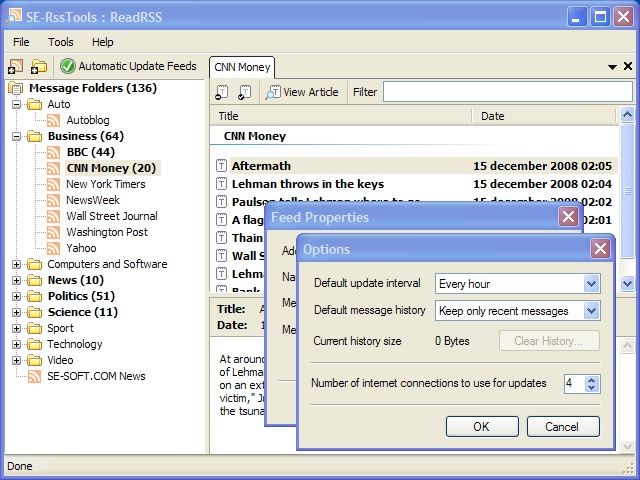Click the article list scrollbar thumb

(627, 191)
